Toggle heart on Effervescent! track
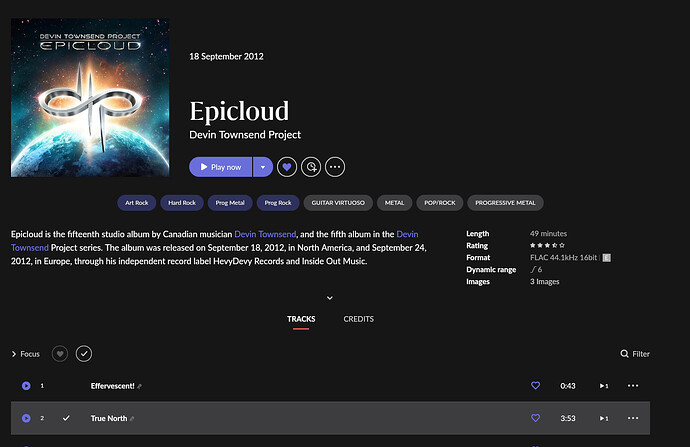 536,385
